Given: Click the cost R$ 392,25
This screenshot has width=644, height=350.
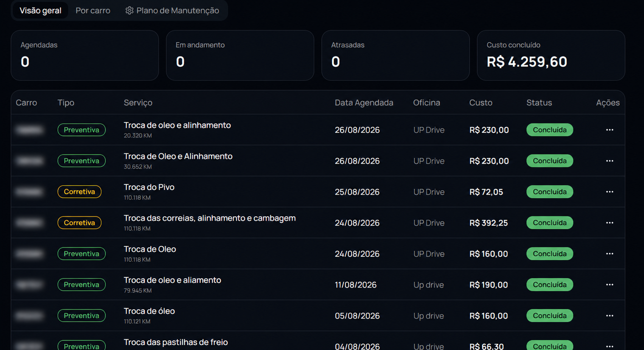Looking at the screenshot, I should pos(488,223).
